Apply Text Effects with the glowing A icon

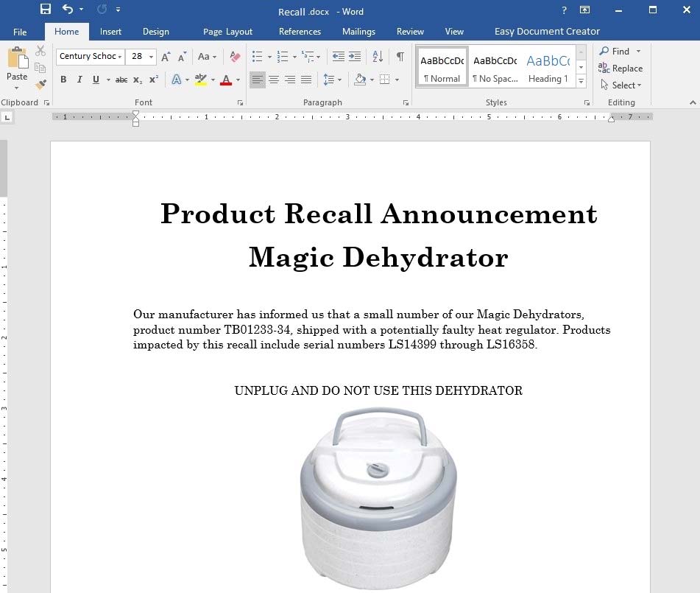[177, 80]
